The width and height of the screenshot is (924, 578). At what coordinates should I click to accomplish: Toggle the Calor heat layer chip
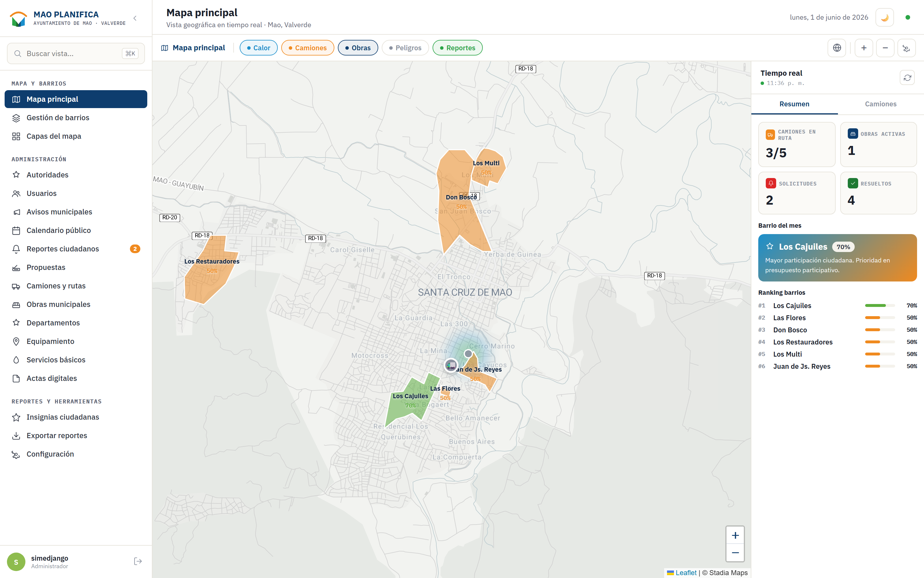point(258,48)
